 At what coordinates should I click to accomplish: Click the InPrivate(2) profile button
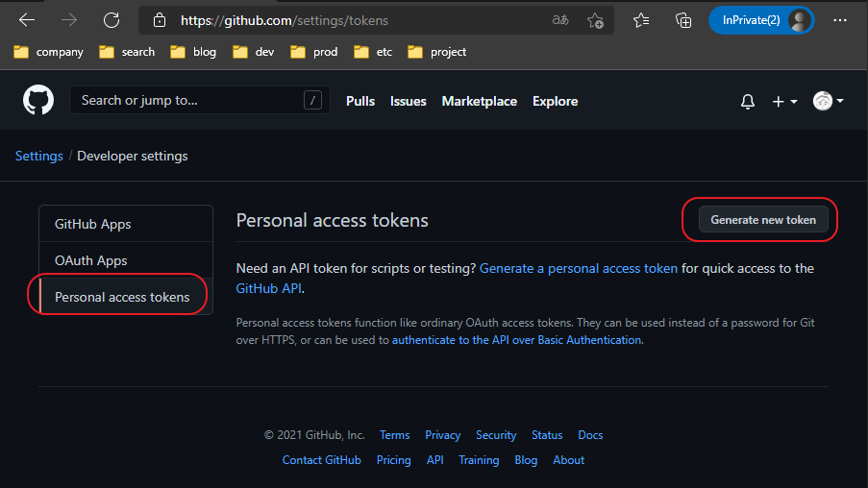point(761,20)
